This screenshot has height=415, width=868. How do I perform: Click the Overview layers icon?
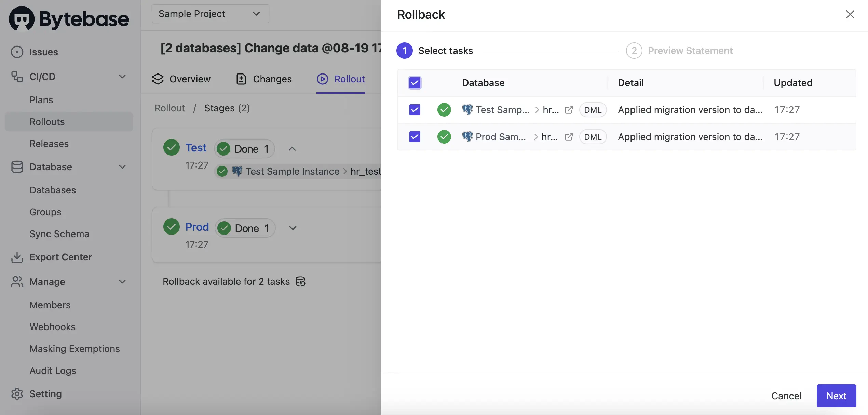(x=158, y=79)
